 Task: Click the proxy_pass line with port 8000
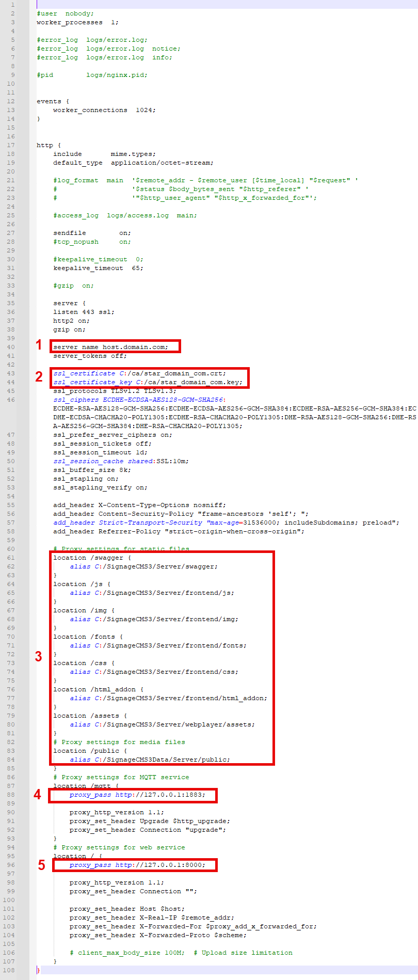coord(137,865)
